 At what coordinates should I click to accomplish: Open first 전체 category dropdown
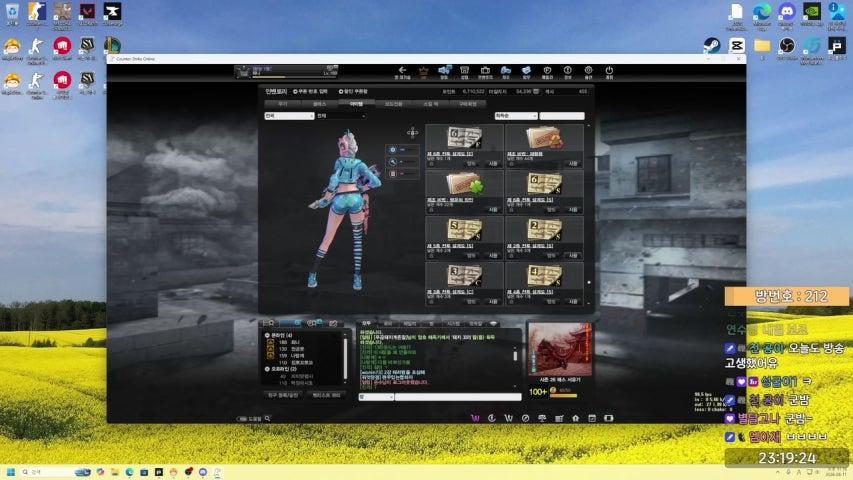point(289,116)
